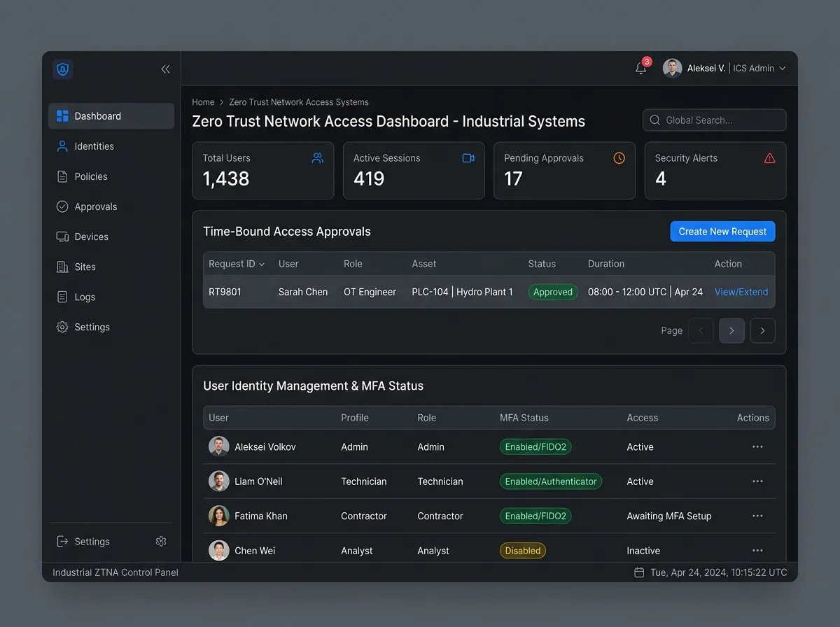The width and height of the screenshot is (840, 627).
Task: Click the Policies document icon
Action: coord(62,176)
